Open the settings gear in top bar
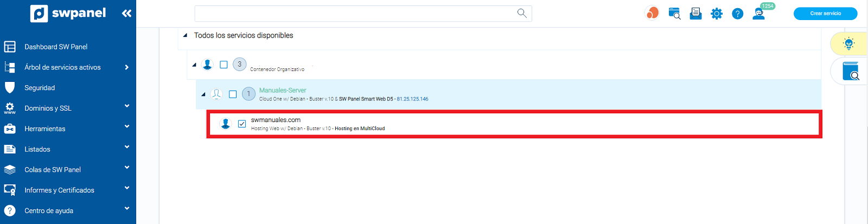Image resolution: width=868 pixels, height=224 pixels. [x=717, y=14]
